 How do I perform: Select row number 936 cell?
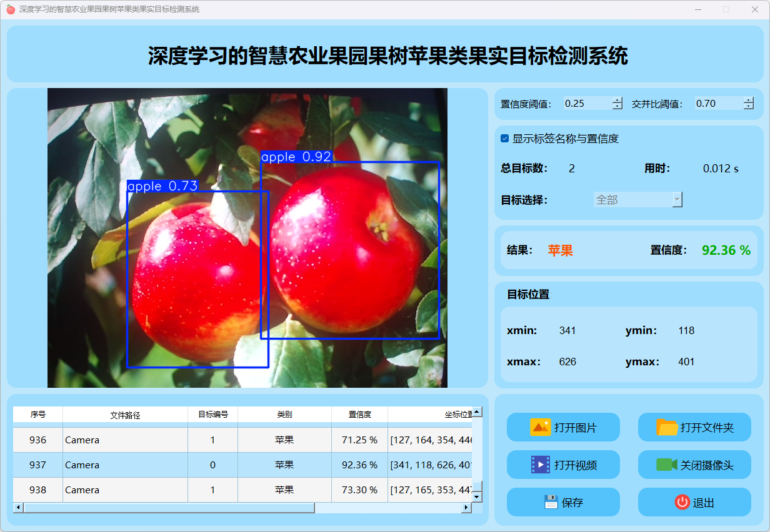[x=38, y=440]
